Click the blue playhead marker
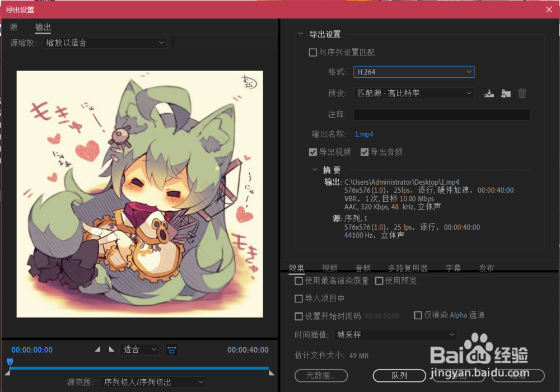The image size is (560, 392). (x=10, y=362)
